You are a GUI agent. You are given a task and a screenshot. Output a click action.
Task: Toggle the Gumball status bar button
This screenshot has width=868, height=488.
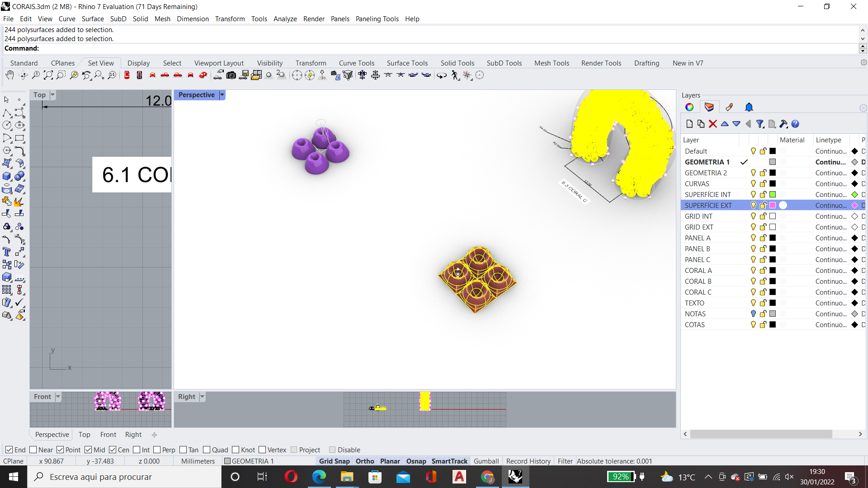coord(486,461)
